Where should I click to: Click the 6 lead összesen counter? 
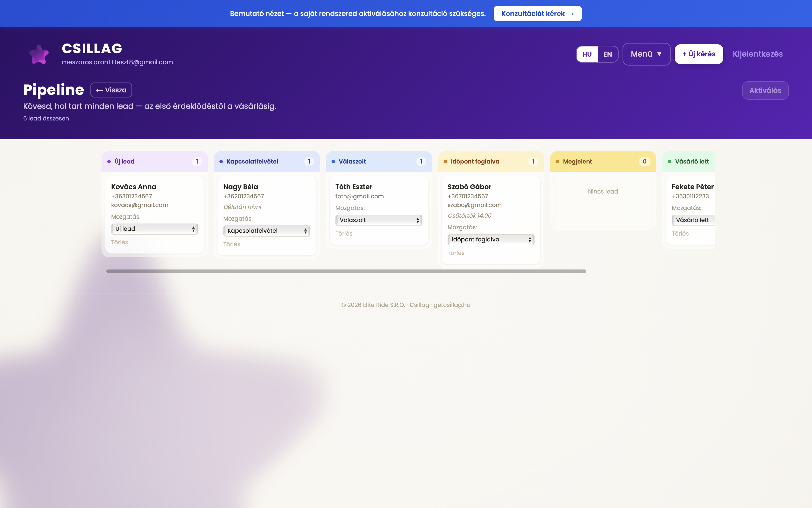pos(46,119)
